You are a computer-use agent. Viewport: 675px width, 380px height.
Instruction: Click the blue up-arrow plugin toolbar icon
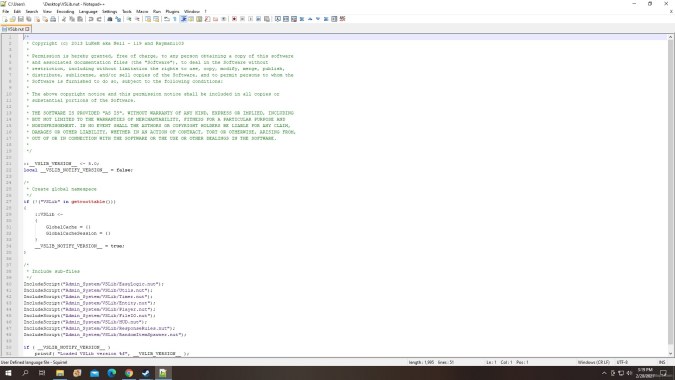310,19
